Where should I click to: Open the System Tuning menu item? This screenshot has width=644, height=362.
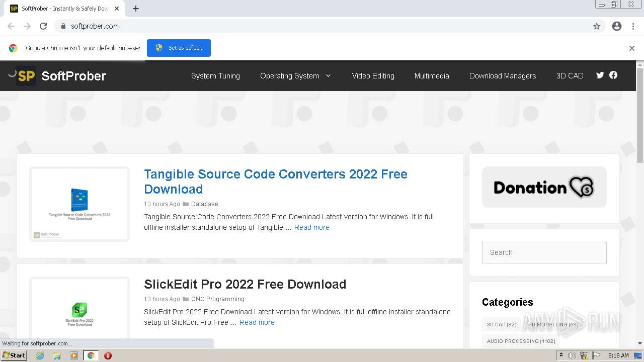click(215, 76)
